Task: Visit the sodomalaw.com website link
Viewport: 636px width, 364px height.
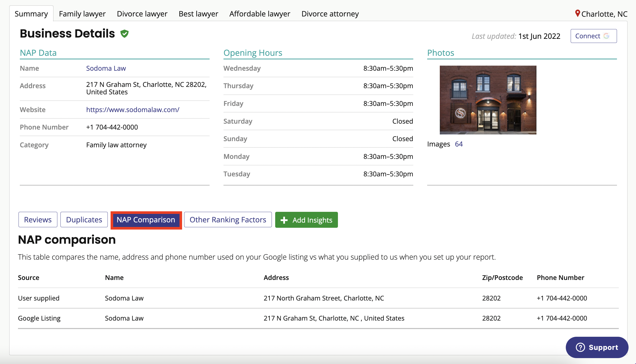Action: 133,110
